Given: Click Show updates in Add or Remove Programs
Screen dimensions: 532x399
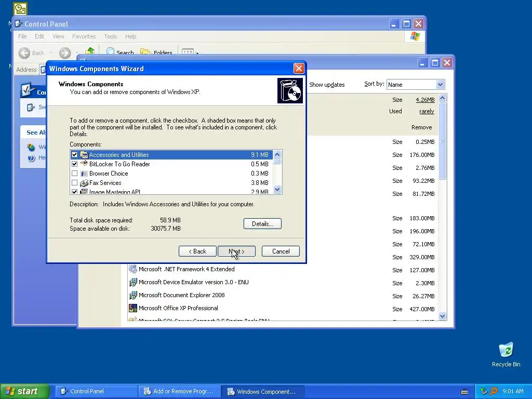Looking at the screenshot, I should pyautogui.click(x=327, y=85).
